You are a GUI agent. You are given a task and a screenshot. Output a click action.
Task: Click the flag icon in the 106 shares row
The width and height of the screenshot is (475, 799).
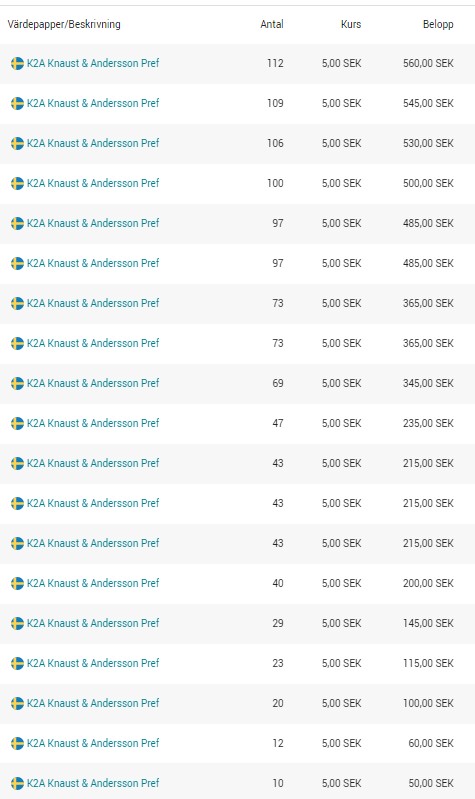point(17,144)
